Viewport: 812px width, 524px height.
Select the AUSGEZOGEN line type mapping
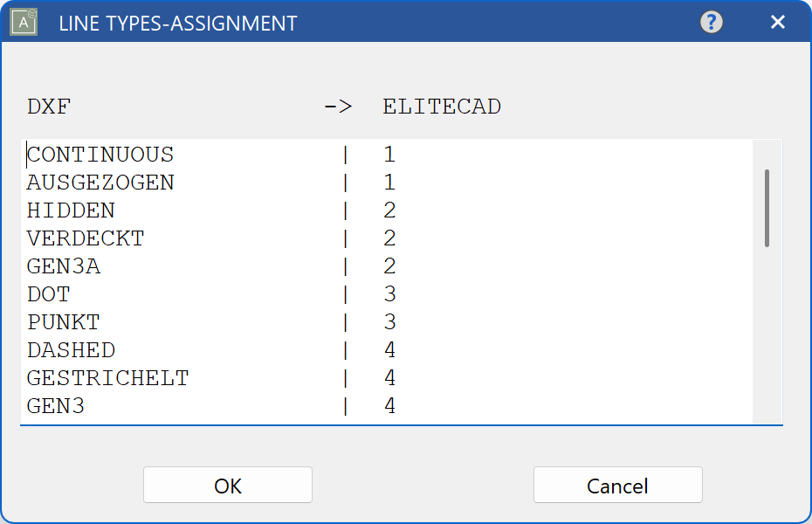(x=100, y=183)
